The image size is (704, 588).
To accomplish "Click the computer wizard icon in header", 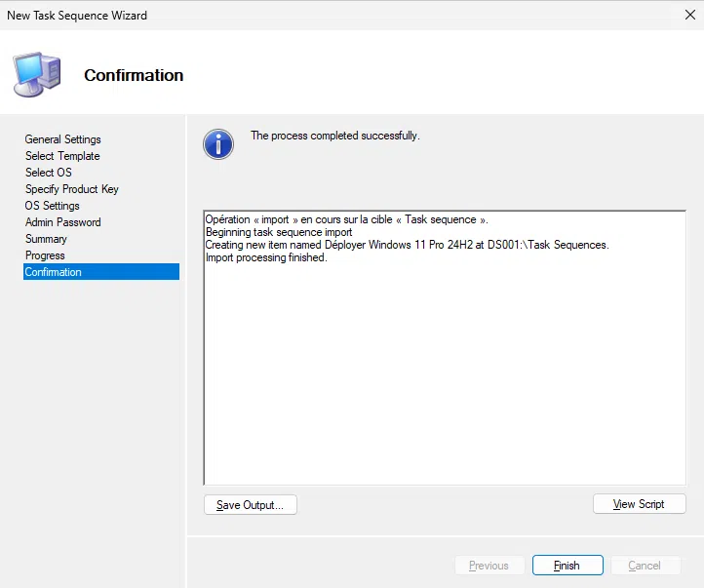I will [36, 74].
